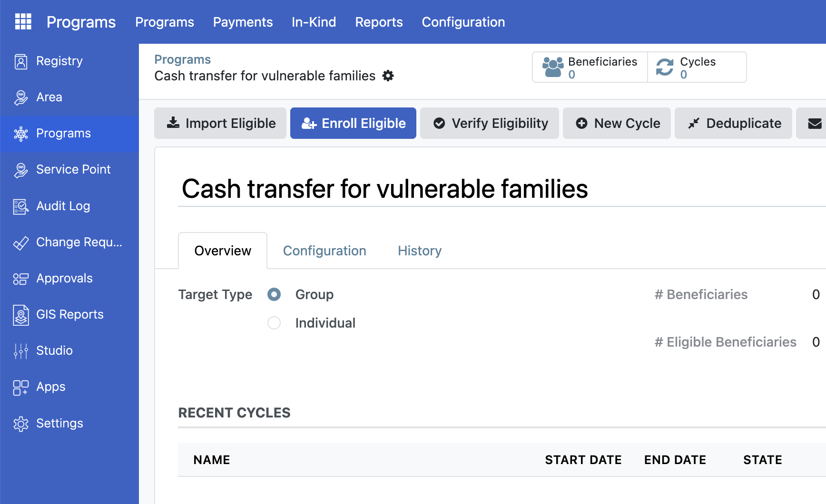Open the Approvals sidebar icon
Image resolution: width=826 pixels, height=504 pixels.
[x=21, y=279]
